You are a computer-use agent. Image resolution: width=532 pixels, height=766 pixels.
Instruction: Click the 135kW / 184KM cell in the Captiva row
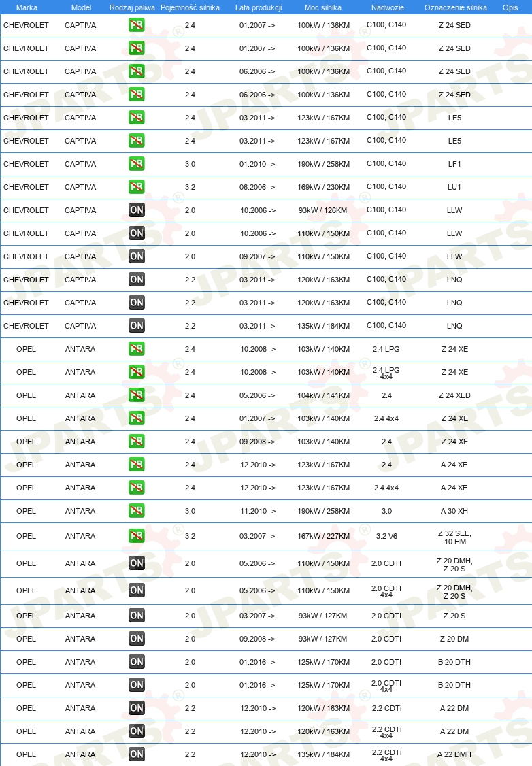(323, 326)
